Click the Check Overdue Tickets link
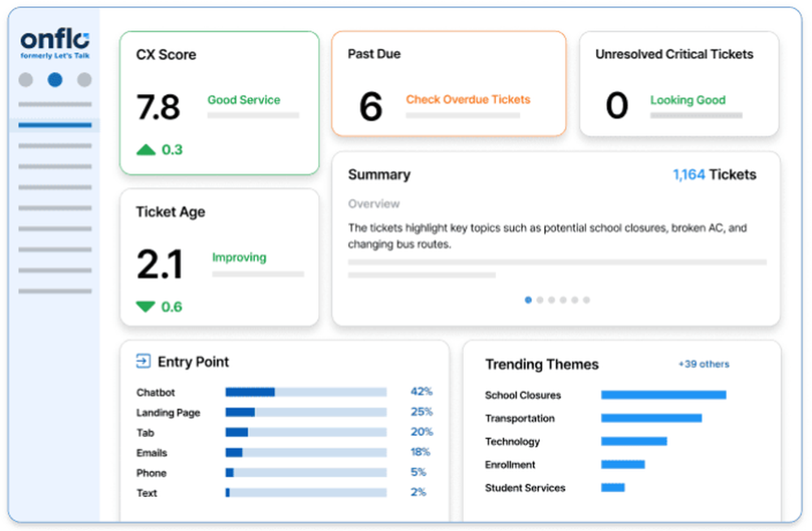This screenshot has height=531, width=812. (468, 100)
